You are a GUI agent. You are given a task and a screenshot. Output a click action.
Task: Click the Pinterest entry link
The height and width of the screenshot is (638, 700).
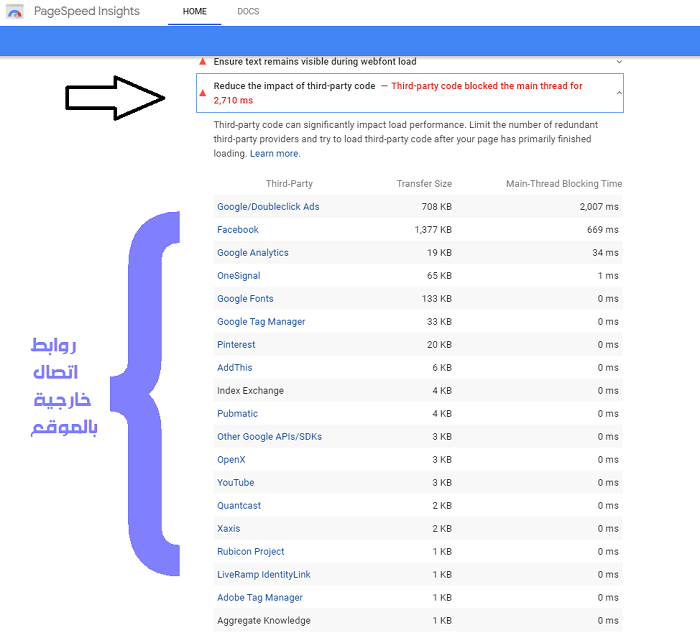coord(236,345)
